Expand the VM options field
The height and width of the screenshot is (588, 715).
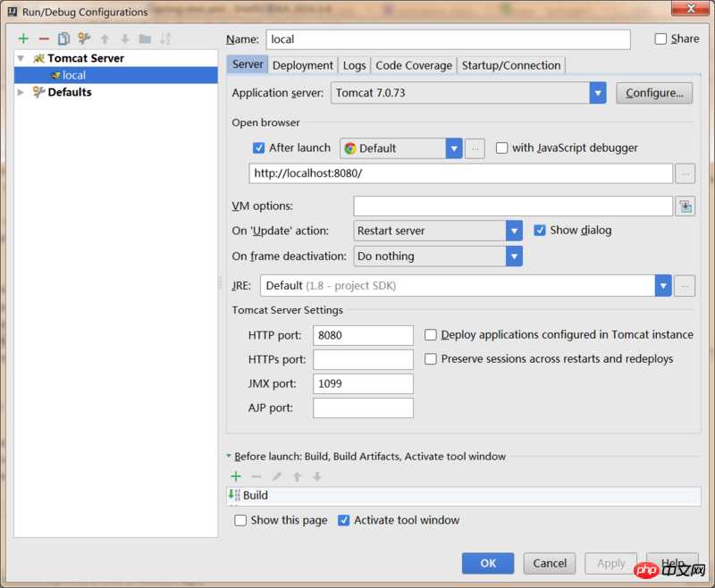pyautogui.click(x=685, y=206)
